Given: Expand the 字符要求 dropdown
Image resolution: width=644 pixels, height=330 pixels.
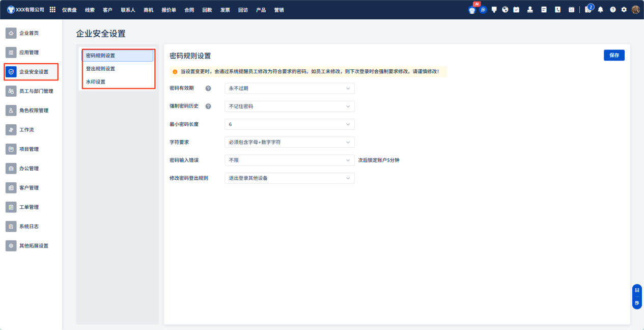Looking at the screenshot, I should pos(289,142).
